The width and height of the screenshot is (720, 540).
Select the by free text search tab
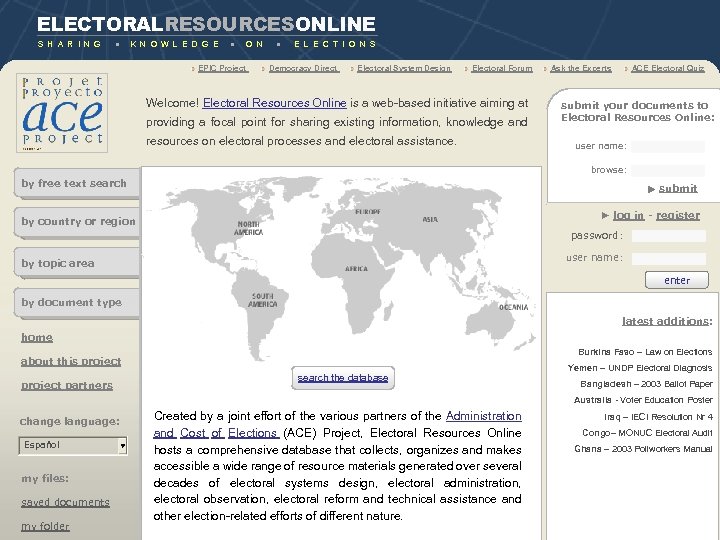pyautogui.click(x=77, y=183)
